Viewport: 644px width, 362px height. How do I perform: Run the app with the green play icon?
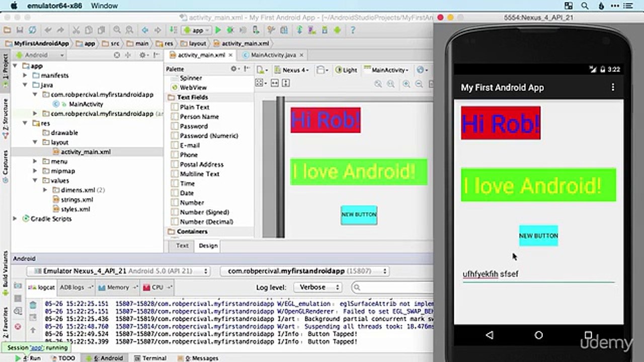coord(218,30)
